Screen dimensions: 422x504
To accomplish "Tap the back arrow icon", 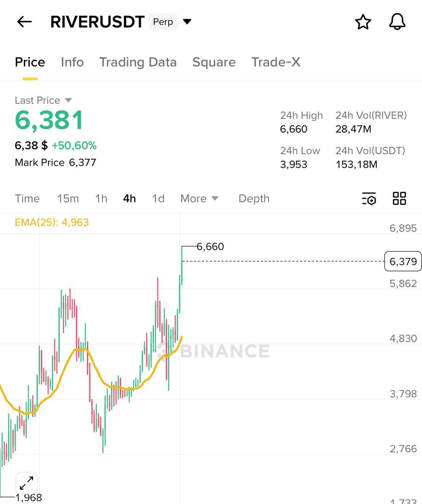I will pyautogui.click(x=24, y=22).
